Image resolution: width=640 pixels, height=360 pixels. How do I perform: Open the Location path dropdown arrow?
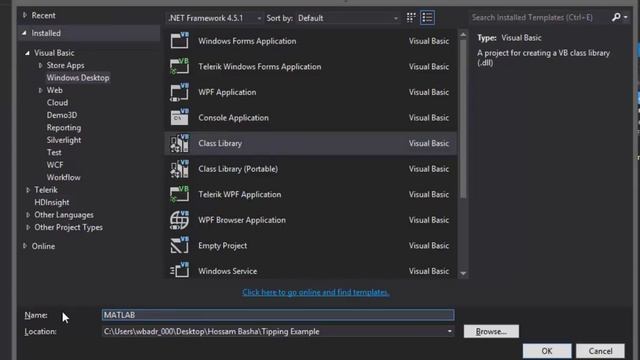(449, 331)
